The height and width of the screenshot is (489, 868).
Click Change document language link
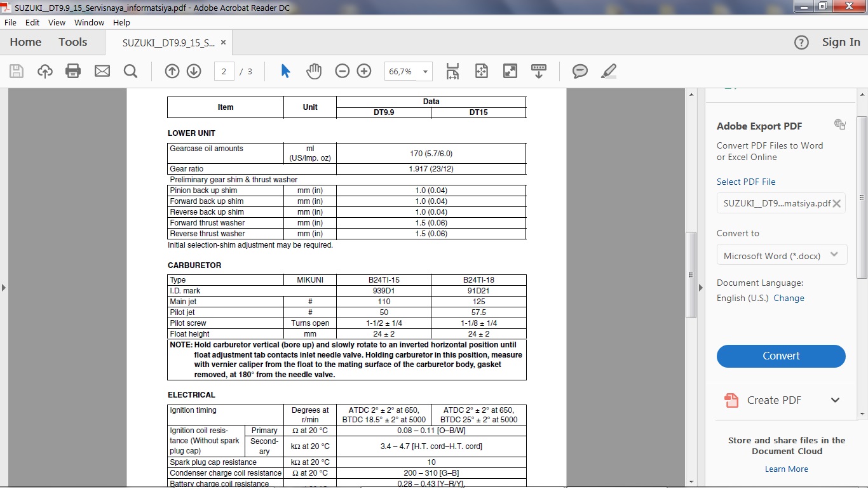click(789, 298)
